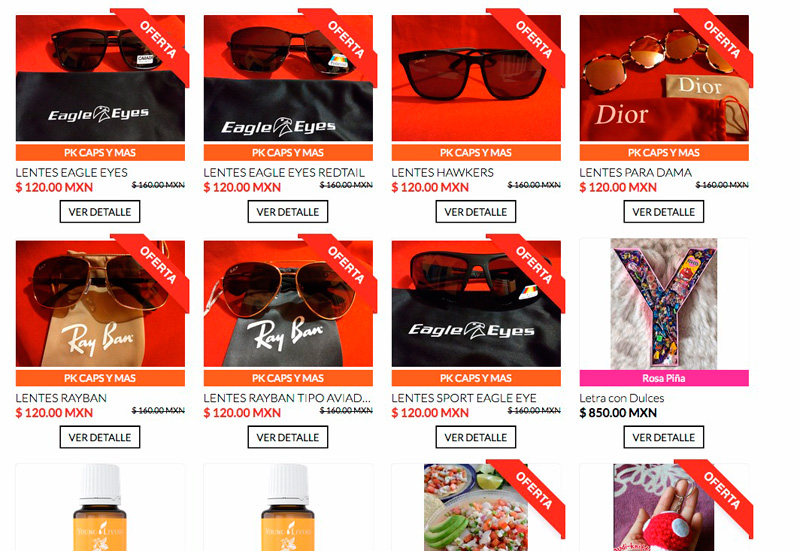Open PK CAPS Y MAS store under Hawkers
This screenshot has width=800, height=551.
click(x=476, y=153)
